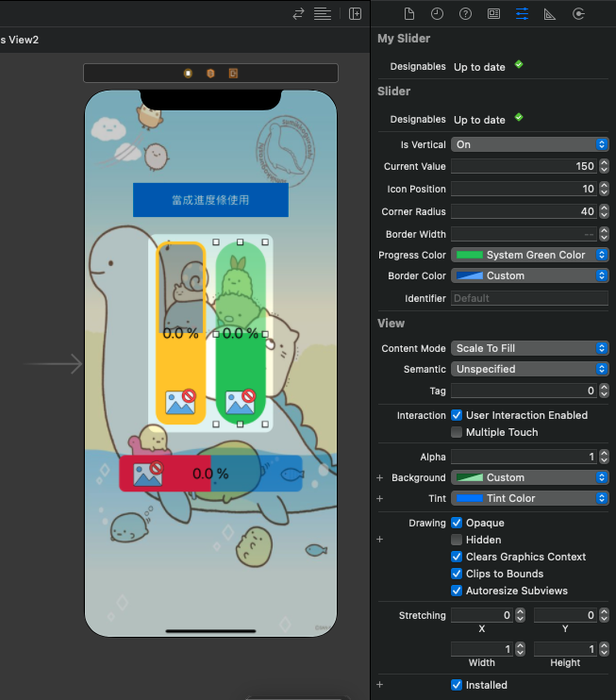Select the First Responder dock icon

click(210, 74)
